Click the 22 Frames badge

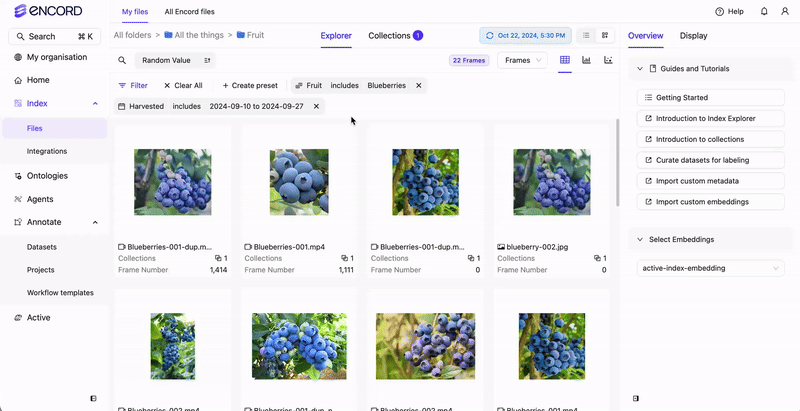[469, 60]
